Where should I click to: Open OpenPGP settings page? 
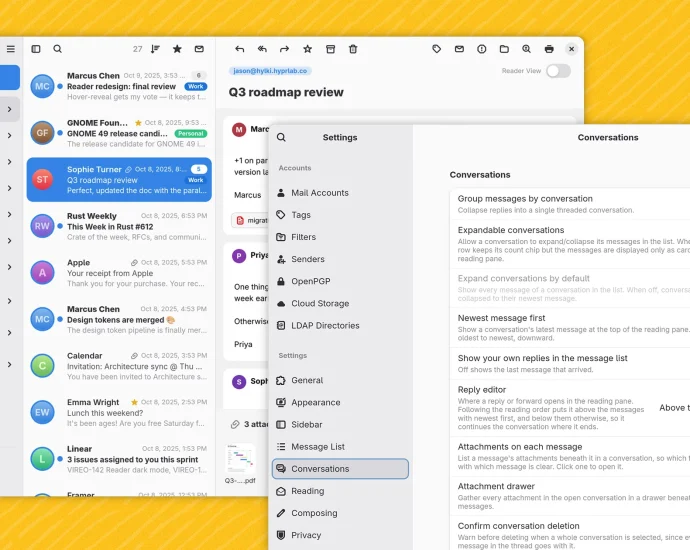tap(340, 281)
